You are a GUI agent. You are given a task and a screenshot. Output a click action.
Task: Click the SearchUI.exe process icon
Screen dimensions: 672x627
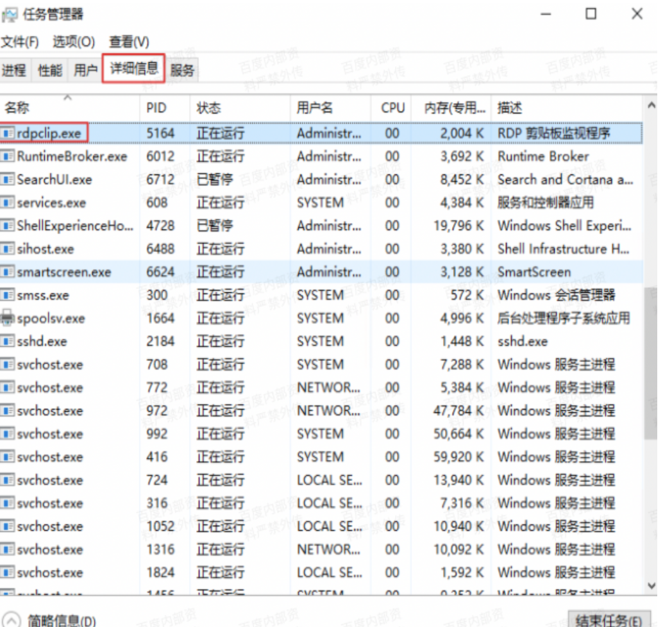click(x=8, y=180)
